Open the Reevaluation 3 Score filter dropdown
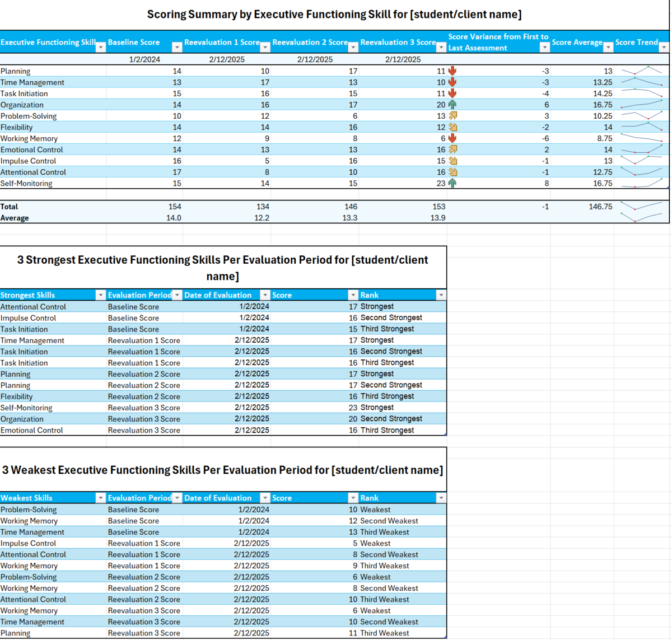 coord(441,48)
